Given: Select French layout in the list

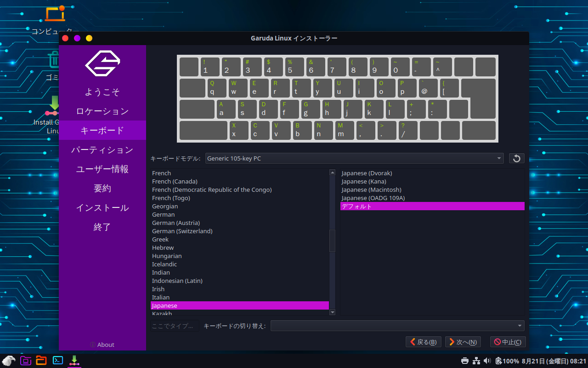Looking at the screenshot, I should 240,173.
